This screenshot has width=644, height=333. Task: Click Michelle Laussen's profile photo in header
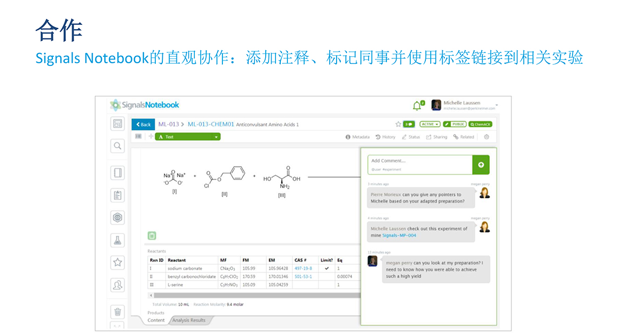436,105
